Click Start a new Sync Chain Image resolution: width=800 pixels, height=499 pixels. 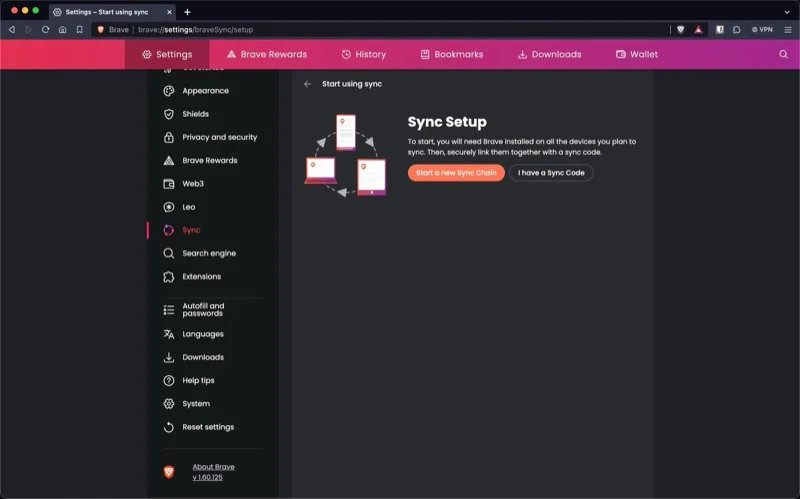click(x=456, y=172)
